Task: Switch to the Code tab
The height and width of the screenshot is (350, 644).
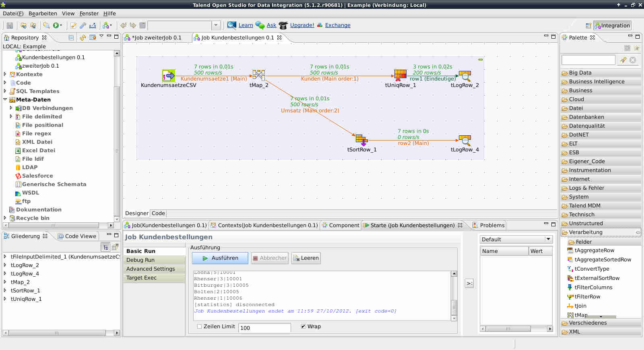Action: click(158, 213)
